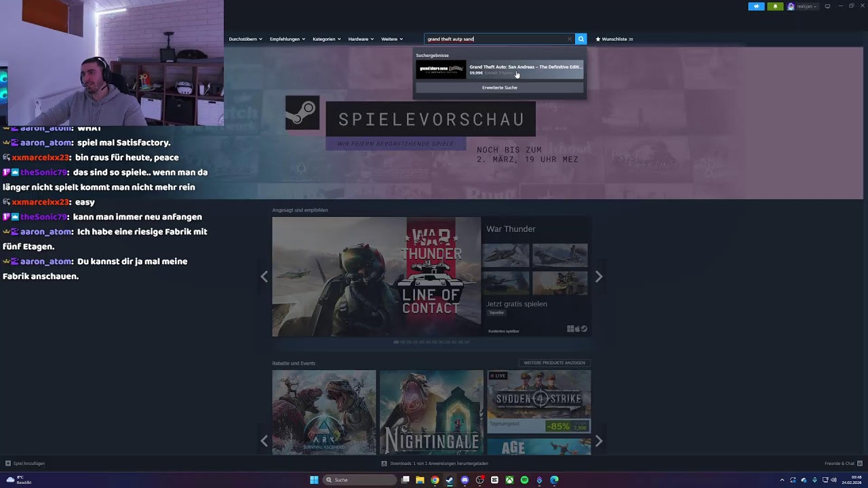868x488 pixels.
Task: Click the microphone tray icon
Action: point(814,480)
